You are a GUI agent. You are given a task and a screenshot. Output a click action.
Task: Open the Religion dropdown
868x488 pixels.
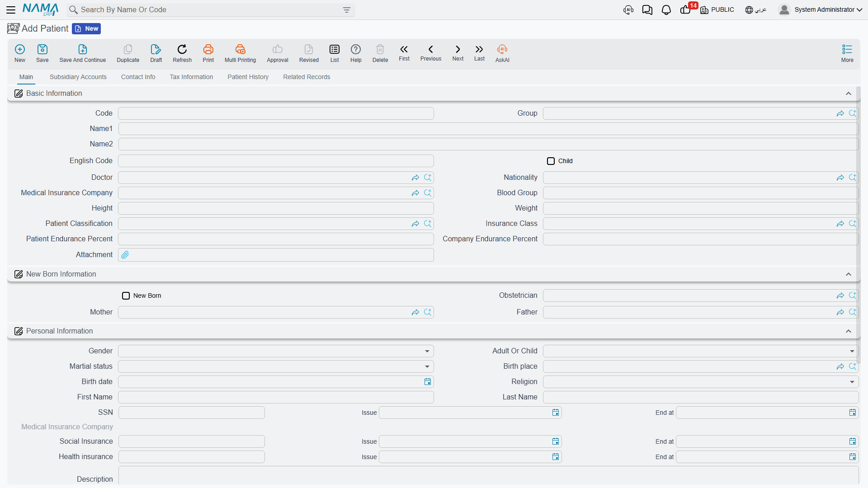coord(700,382)
